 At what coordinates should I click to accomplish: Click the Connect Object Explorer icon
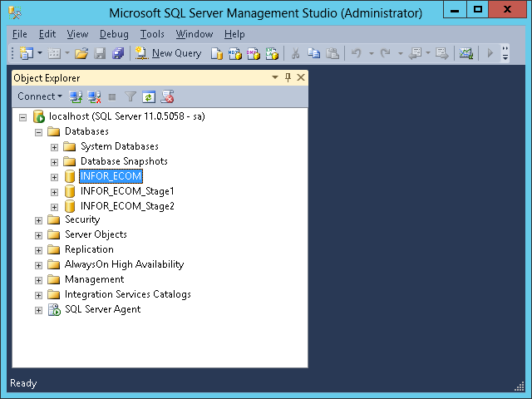pos(76,96)
